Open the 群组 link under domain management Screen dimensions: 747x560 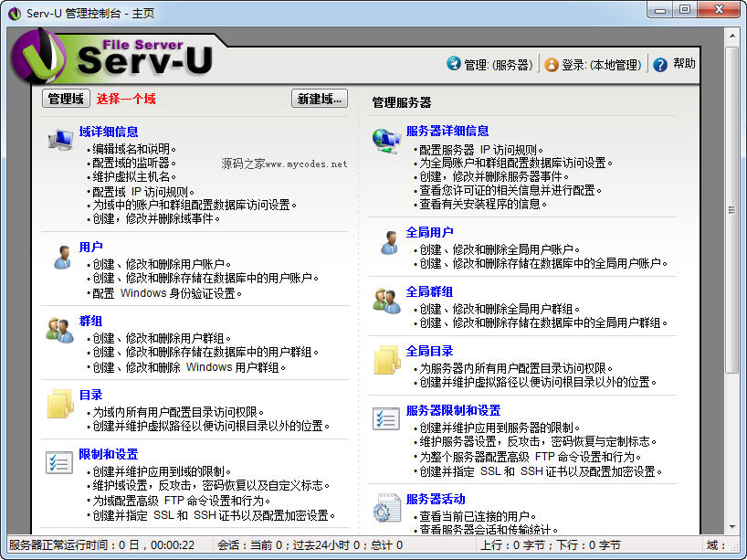[x=90, y=321]
